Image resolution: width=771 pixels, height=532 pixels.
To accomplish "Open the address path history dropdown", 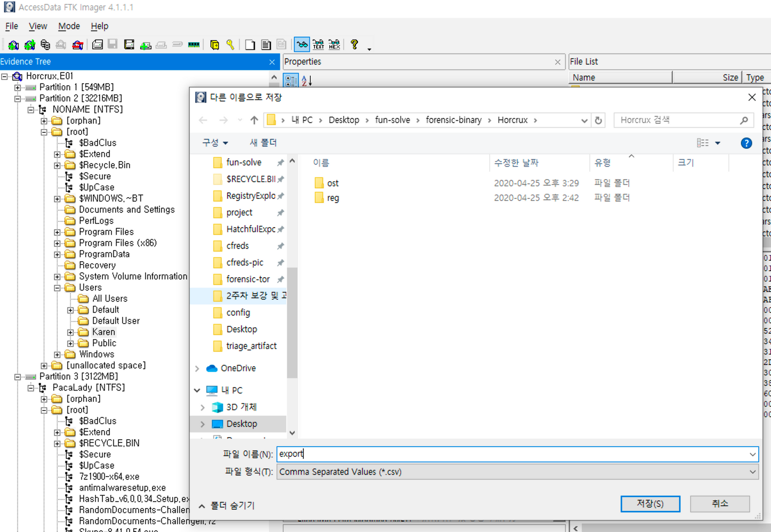I will click(x=584, y=120).
